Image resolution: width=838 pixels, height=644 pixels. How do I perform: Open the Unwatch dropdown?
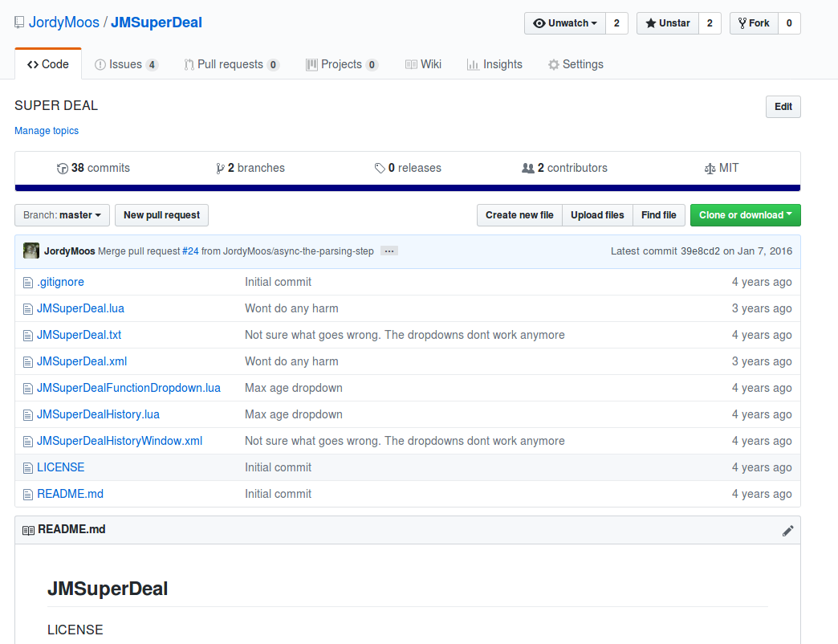565,23
